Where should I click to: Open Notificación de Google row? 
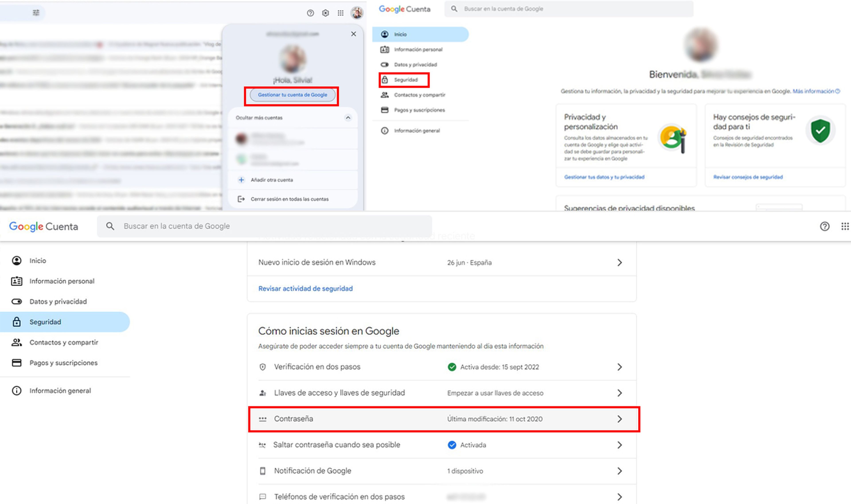pyautogui.click(x=442, y=471)
